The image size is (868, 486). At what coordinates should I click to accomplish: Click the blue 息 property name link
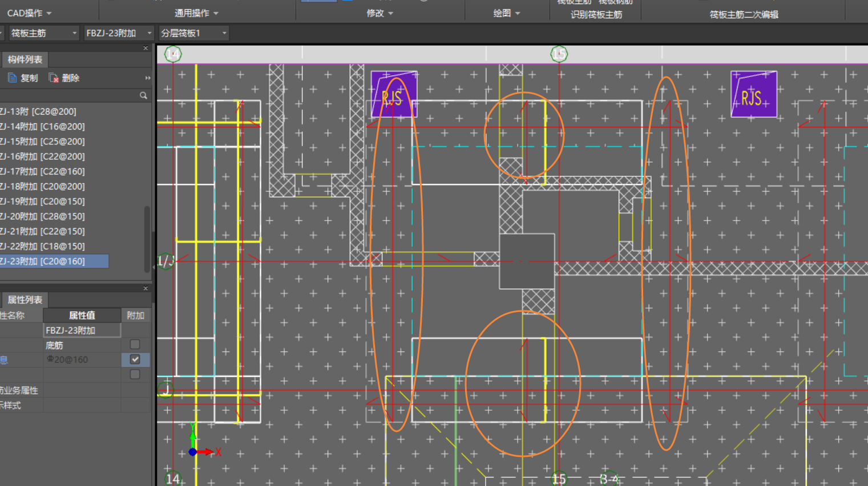[x=3, y=360]
